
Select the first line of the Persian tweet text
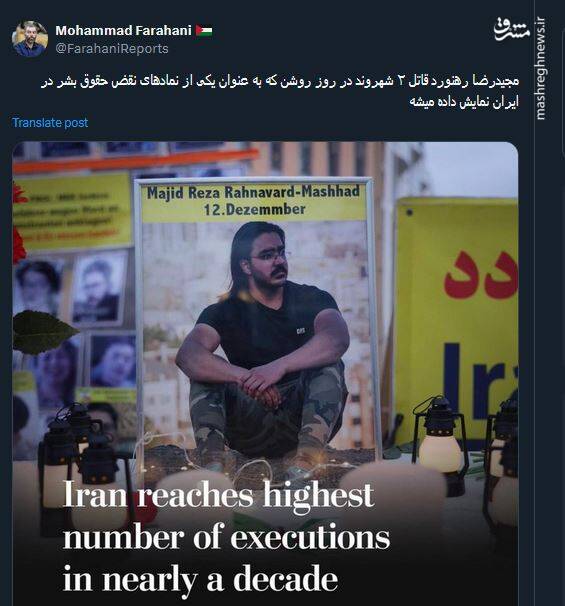pos(280,82)
